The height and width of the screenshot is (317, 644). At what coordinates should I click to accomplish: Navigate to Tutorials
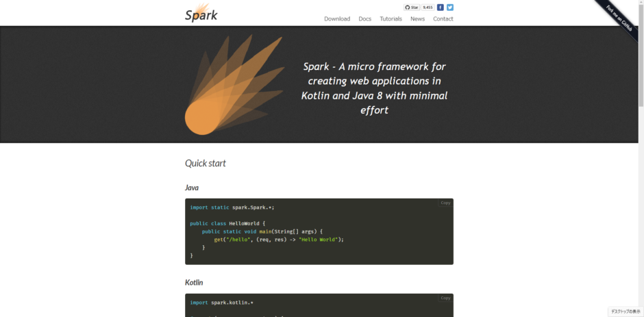pyautogui.click(x=391, y=19)
